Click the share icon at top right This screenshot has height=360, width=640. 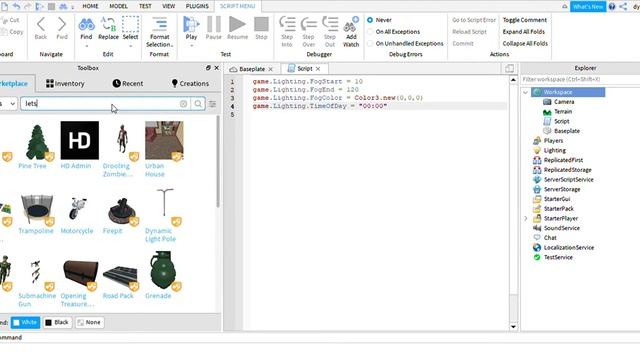(x=623, y=6)
